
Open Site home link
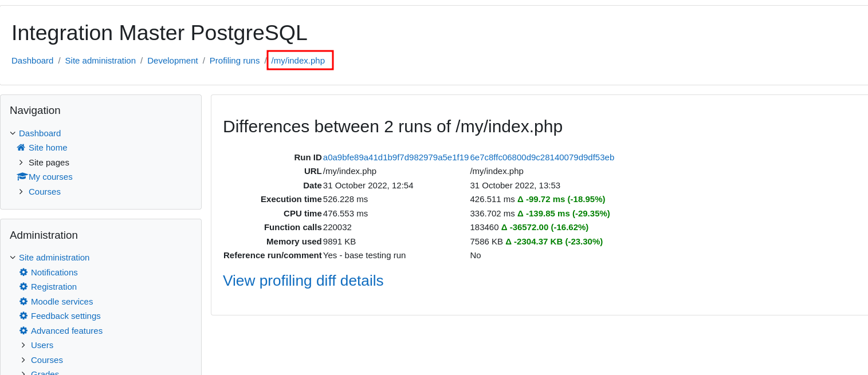click(x=48, y=148)
